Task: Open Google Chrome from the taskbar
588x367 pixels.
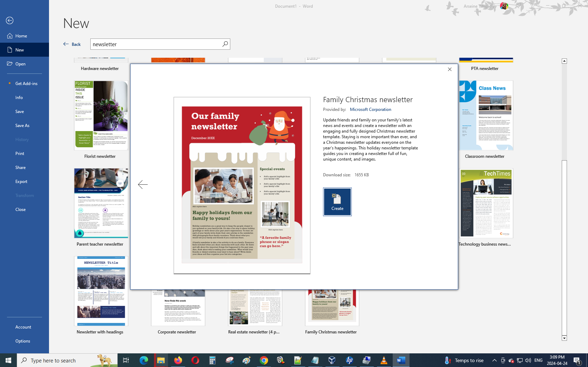Action: click(x=264, y=360)
